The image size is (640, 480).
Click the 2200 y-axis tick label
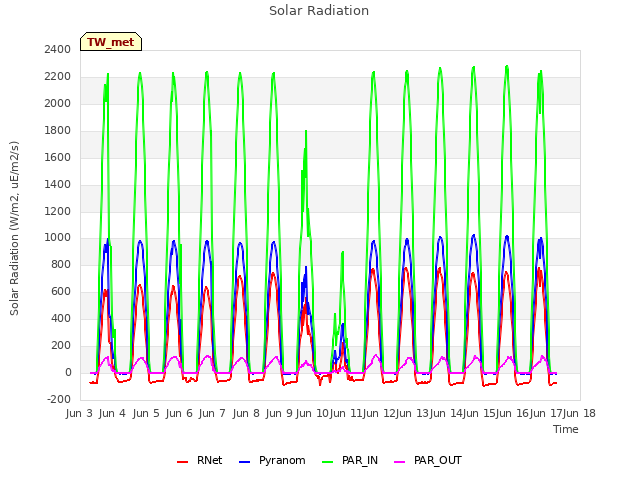58,76
